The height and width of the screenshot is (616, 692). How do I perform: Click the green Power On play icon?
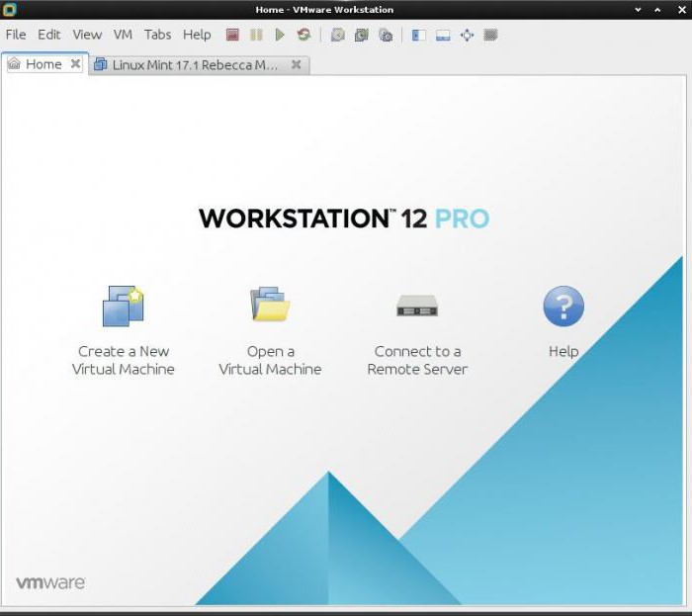280,35
